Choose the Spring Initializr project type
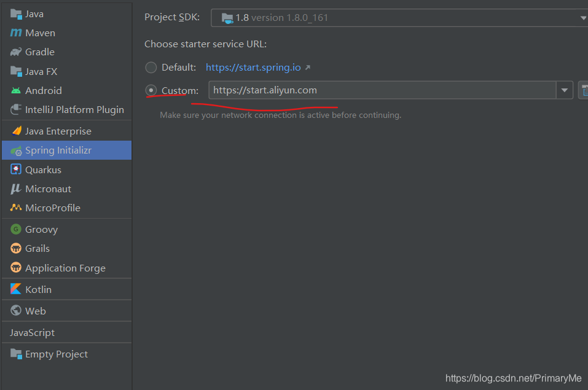 coord(67,150)
